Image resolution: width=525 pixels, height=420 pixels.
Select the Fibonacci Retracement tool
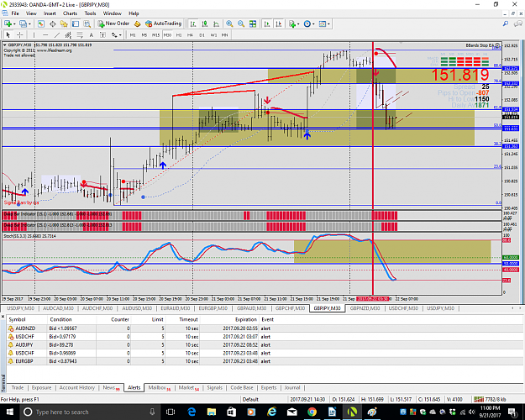point(80,34)
